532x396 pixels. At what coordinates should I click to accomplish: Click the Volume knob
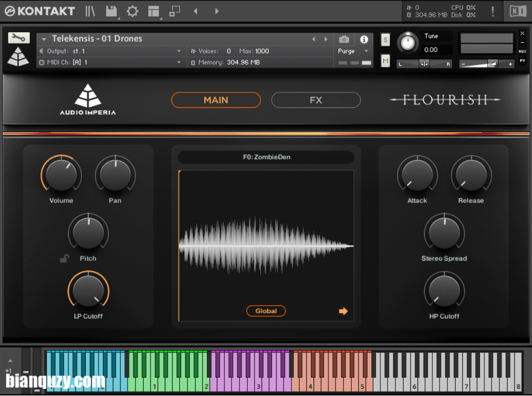61,174
